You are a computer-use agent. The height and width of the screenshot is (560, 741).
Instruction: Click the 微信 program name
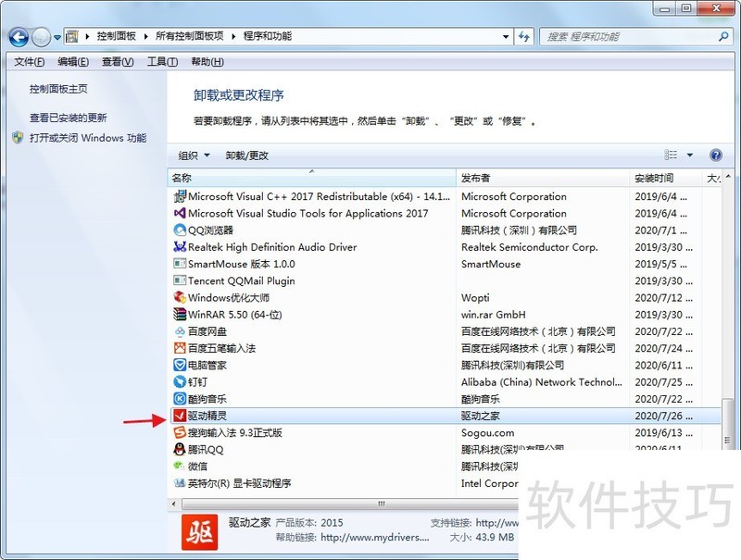click(197, 467)
